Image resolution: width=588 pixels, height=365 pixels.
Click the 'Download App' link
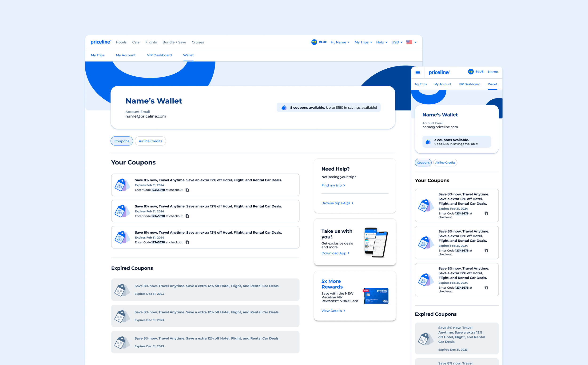coord(335,253)
